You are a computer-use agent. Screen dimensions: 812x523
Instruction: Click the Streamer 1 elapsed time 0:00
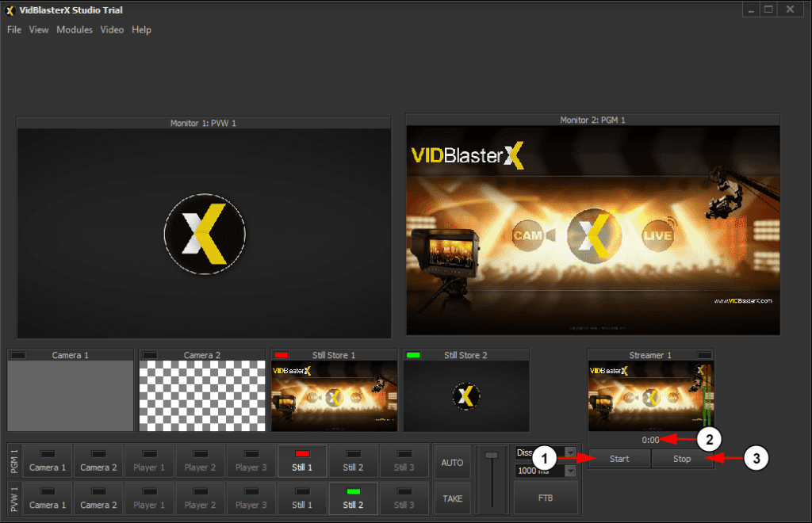tap(650, 441)
